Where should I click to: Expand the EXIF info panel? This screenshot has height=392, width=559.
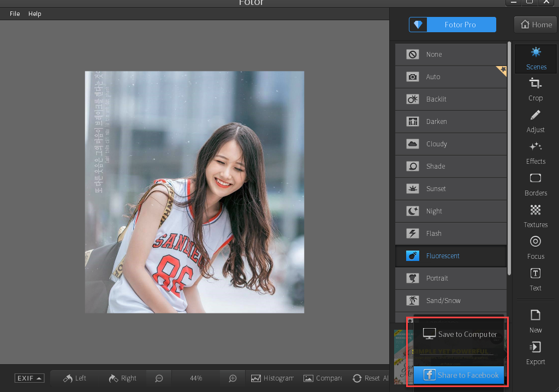point(29,378)
